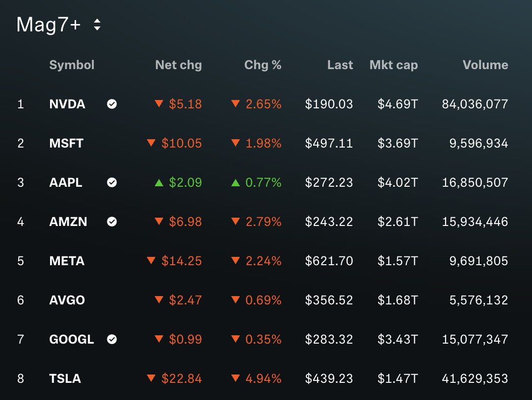This screenshot has width=532, height=400.
Task: Select the NVDA symbol
Action: (x=67, y=104)
